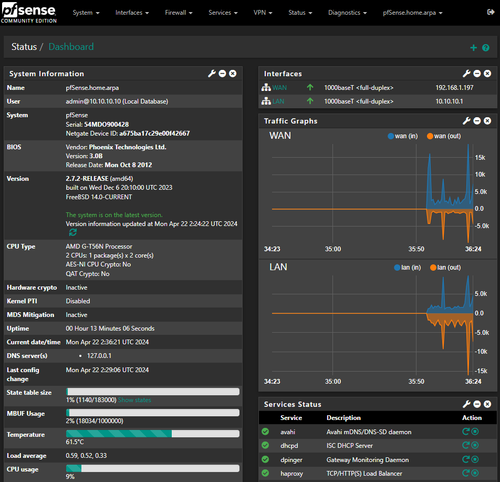Click the Temperature progress bar
Viewport: 500px width, 482px height.
pos(153,433)
